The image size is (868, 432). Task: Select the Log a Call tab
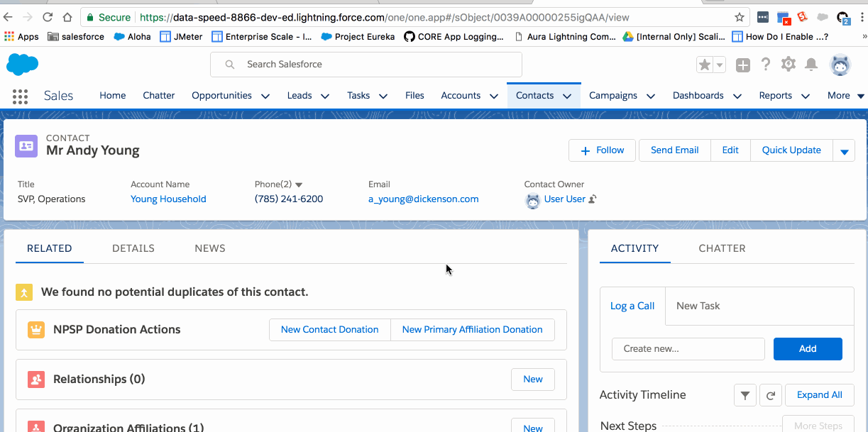[632, 306]
